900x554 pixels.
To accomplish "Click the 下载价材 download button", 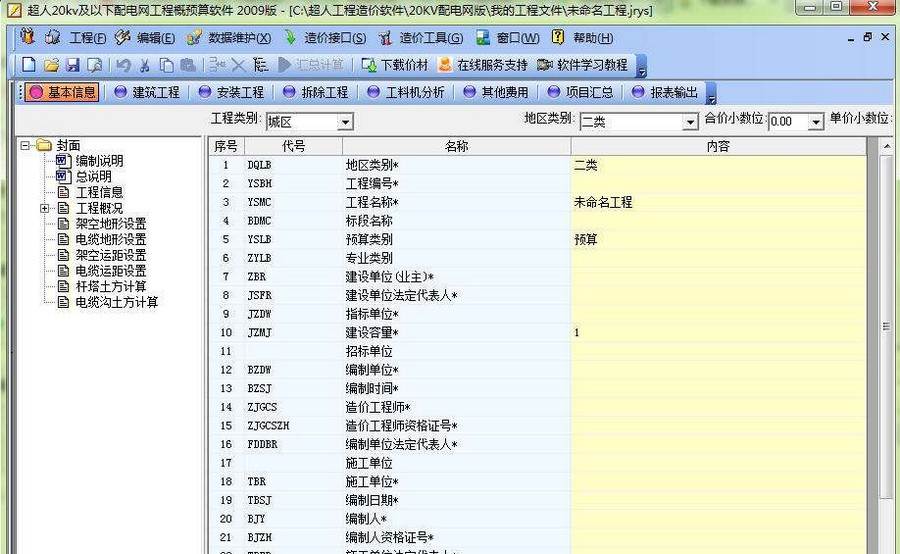I will (395, 65).
